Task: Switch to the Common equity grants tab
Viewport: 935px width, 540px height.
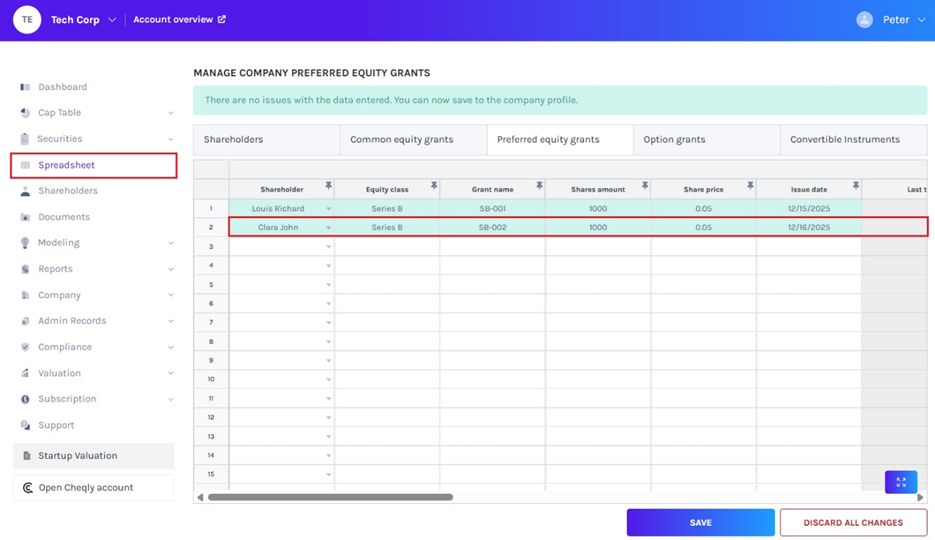Action: coord(414,139)
